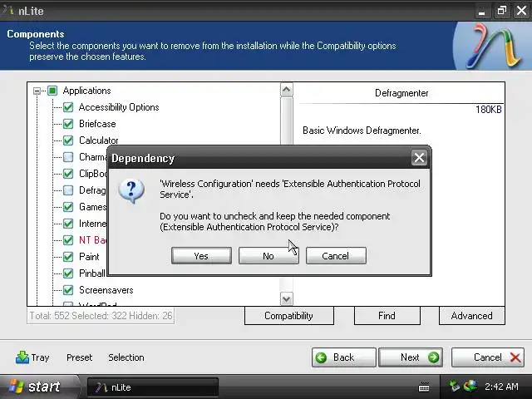
Task: Restore down the nLite window
Action: click(501, 11)
